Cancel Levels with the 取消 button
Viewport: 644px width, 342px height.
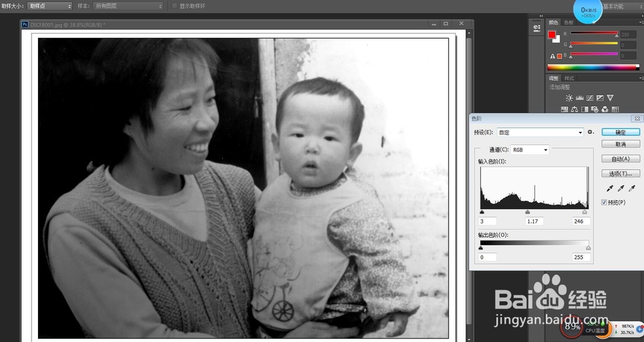click(621, 144)
